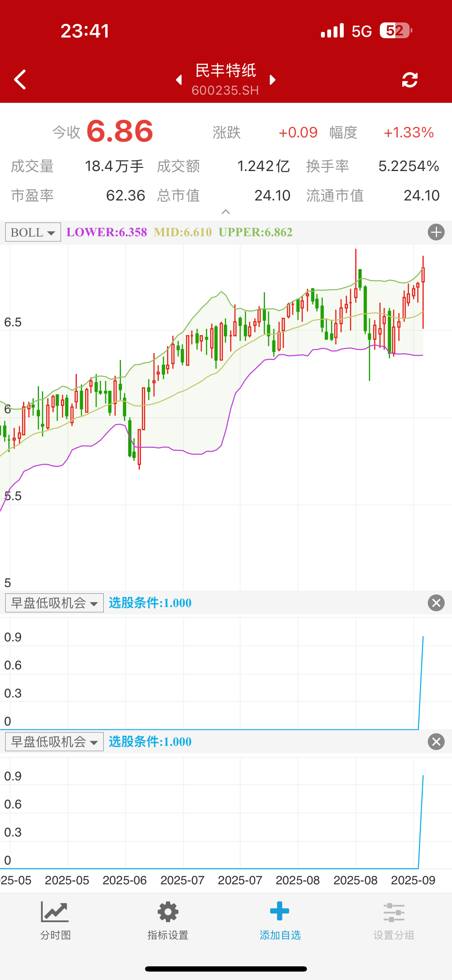Open the BOLL indicator dropdown
Image resolution: width=452 pixels, height=980 pixels.
click(x=33, y=232)
